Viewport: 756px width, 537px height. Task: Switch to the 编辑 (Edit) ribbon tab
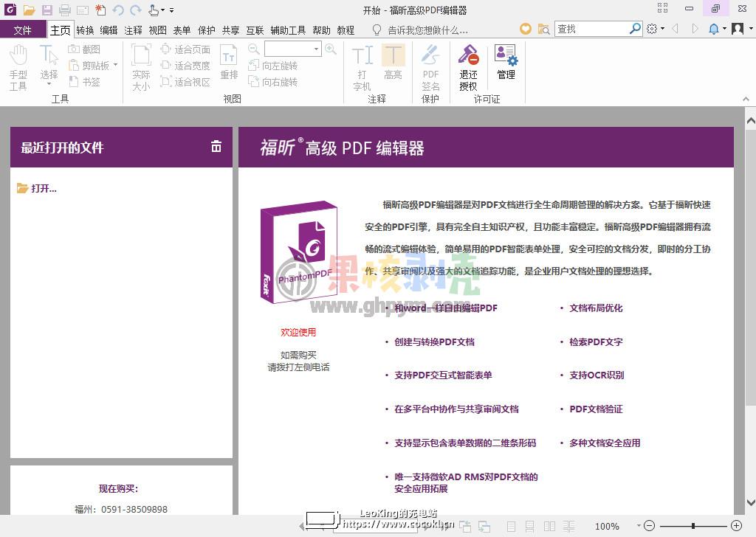click(x=109, y=30)
